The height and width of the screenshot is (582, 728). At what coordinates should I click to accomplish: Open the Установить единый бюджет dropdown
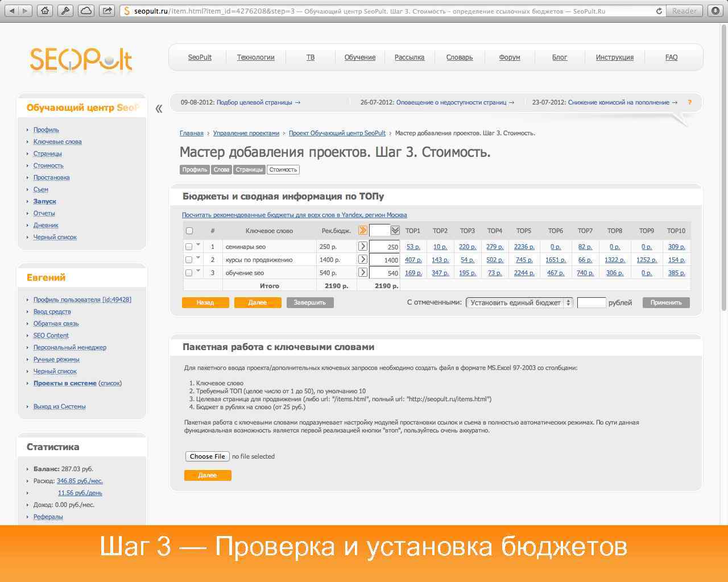(x=519, y=302)
